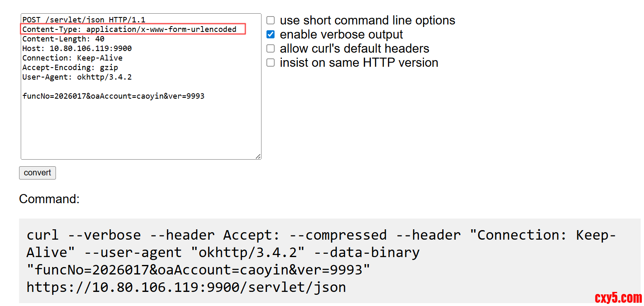Click the generated curl command's --verbose option
This screenshot has width=644, height=306.
(x=104, y=235)
